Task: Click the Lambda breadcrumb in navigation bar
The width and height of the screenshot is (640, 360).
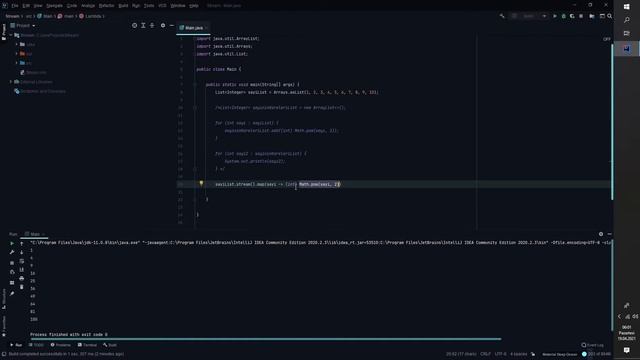Action: (x=92, y=16)
